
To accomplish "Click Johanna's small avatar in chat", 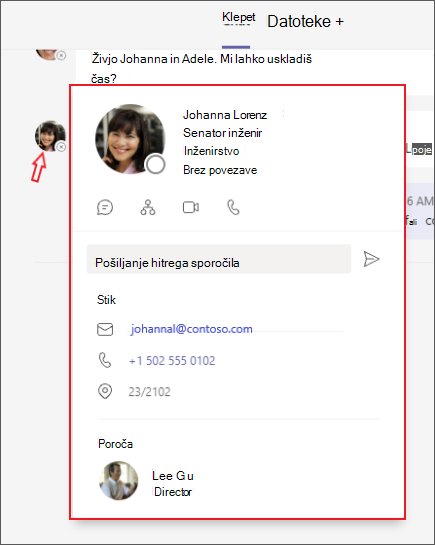I will coord(50,136).
